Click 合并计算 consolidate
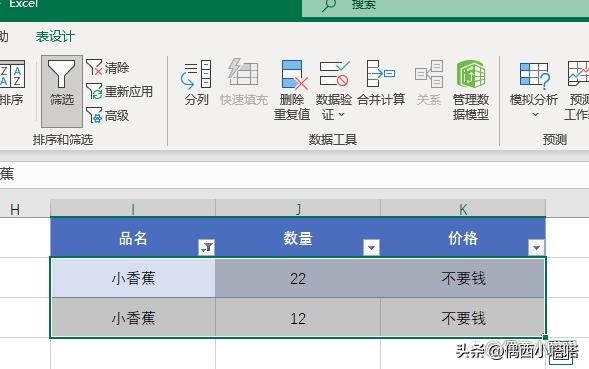 coord(381,83)
